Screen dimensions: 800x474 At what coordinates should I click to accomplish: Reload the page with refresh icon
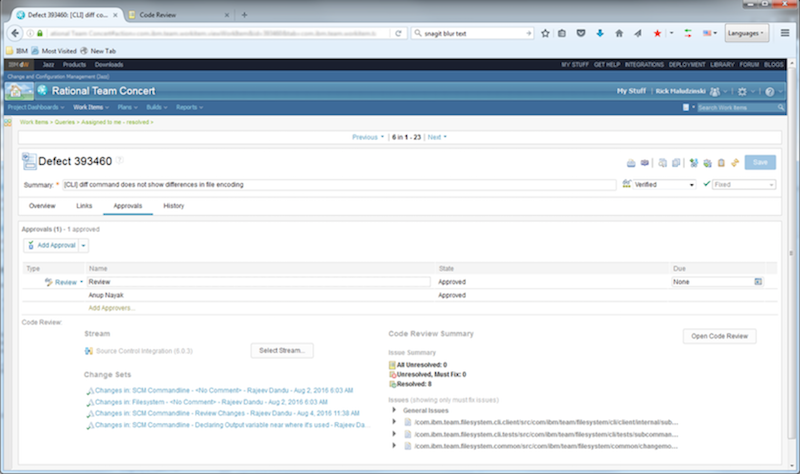tap(398, 33)
